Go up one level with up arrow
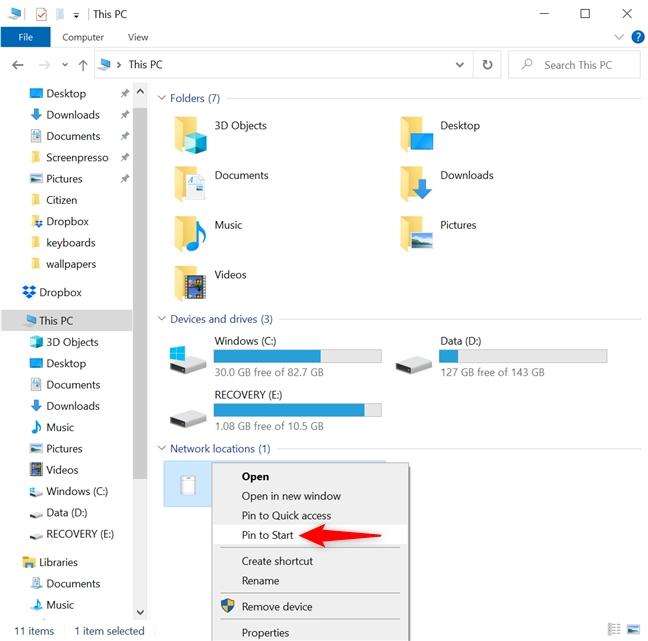The width and height of the screenshot is (648, 641). pos(83,65)
